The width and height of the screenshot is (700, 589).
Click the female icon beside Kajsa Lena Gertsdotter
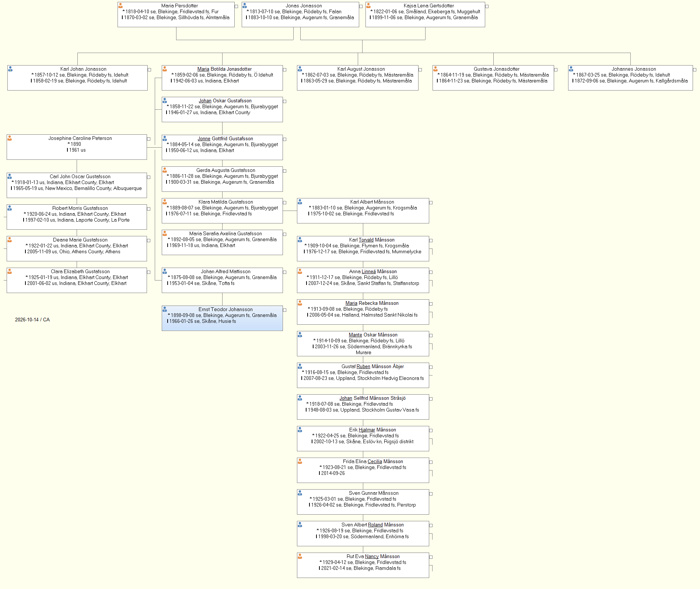point(368,6)
